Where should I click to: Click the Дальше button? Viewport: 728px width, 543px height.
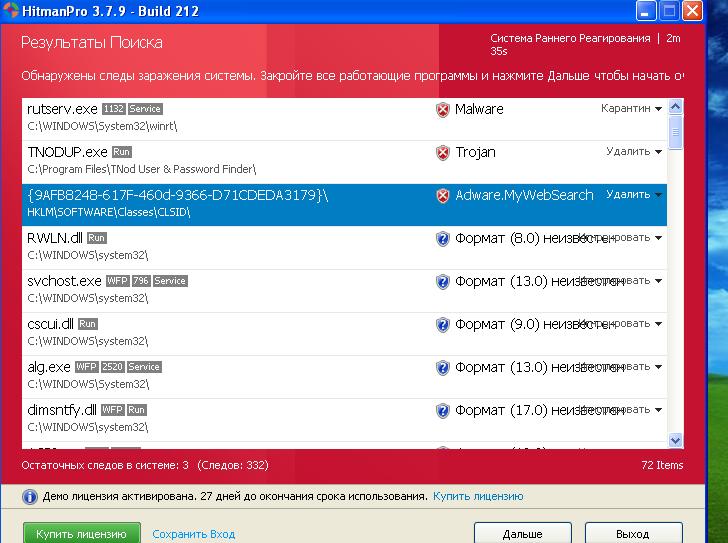coord(522,534)
